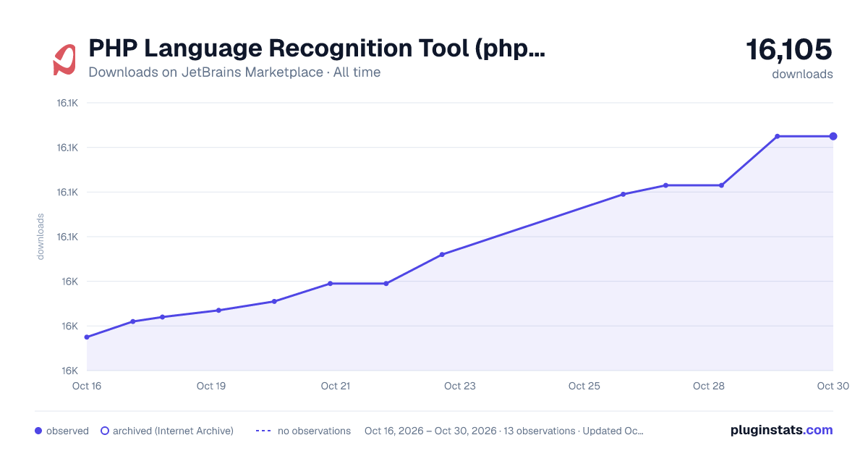Select the last data point on Oct 30
The width and height of the screenshot is (868, 456).
pyautogui.click(x=833, y=136)
